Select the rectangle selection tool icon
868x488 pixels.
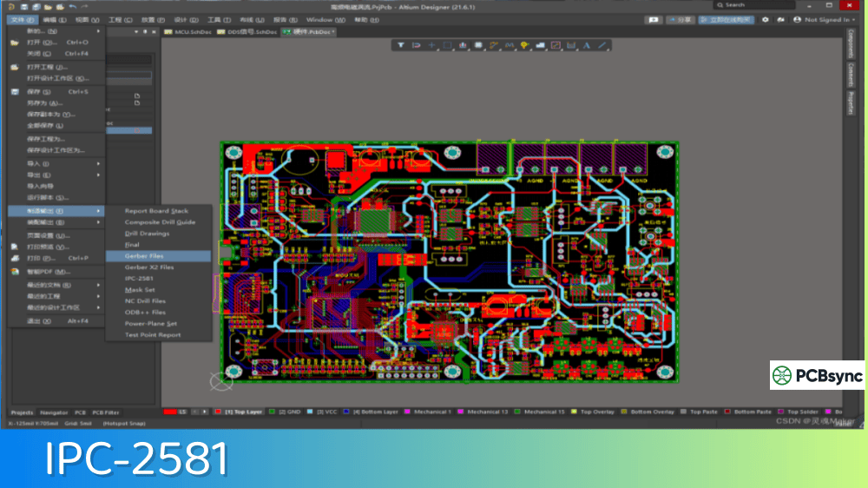447,45
